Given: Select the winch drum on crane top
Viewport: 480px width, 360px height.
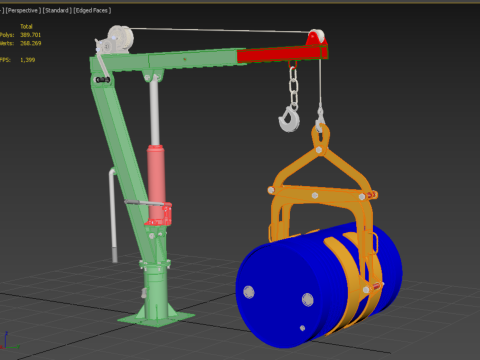Looking at the screenshot, I should point(121,38).
